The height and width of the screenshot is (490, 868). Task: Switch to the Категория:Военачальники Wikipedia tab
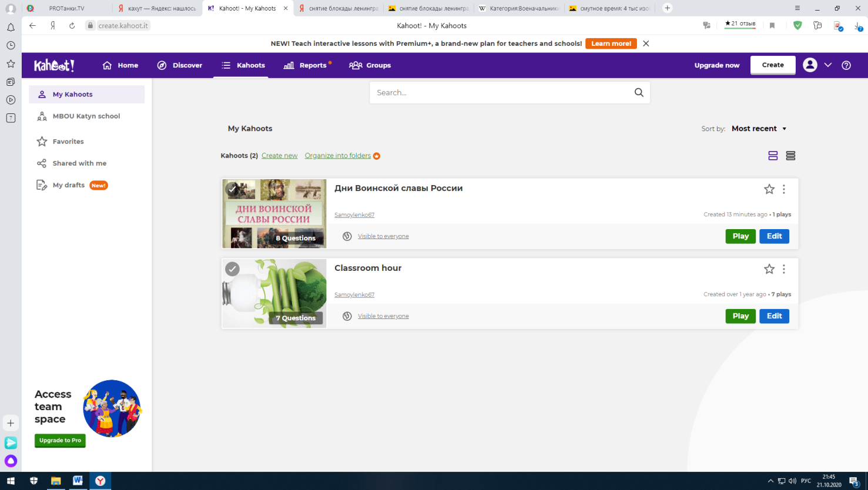tap(518, 8)
